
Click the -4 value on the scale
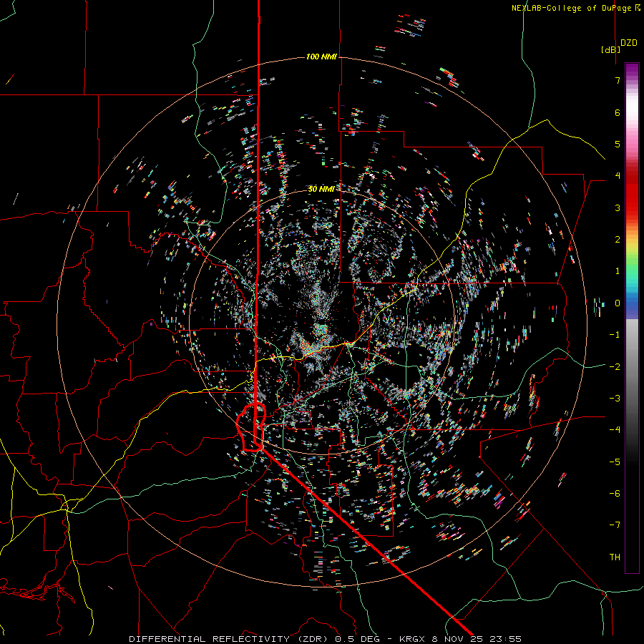pyautogui.click(x=615, y=430)
